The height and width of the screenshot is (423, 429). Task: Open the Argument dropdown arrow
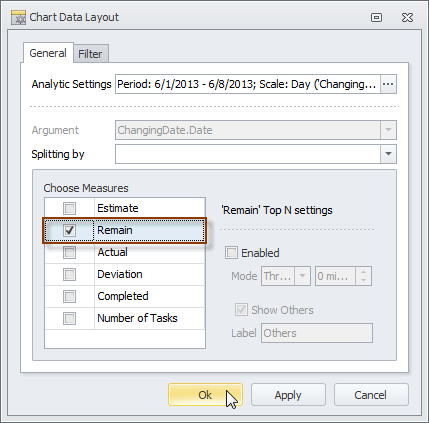coord(388,130)
